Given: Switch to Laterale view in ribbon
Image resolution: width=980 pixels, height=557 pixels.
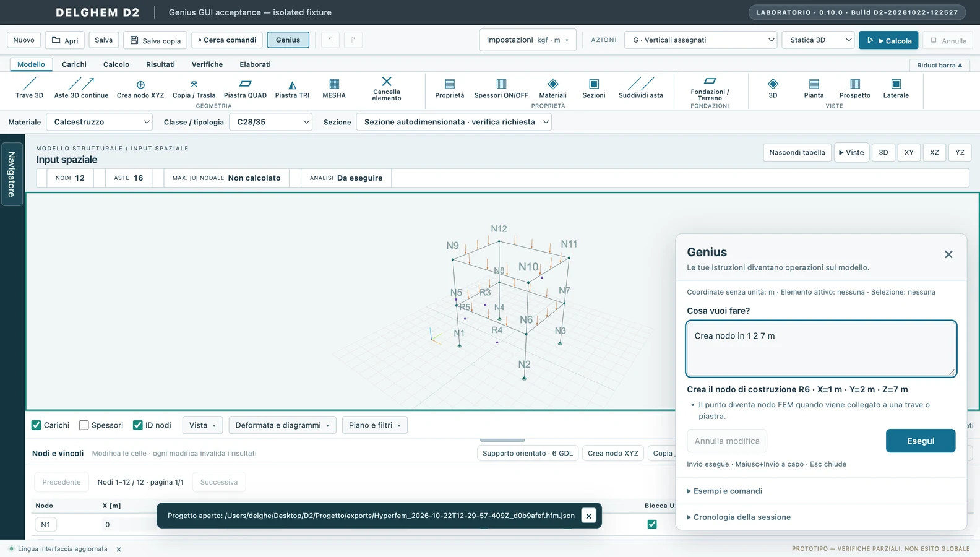Looking at the screenshot, I should (x=896, y=88).
